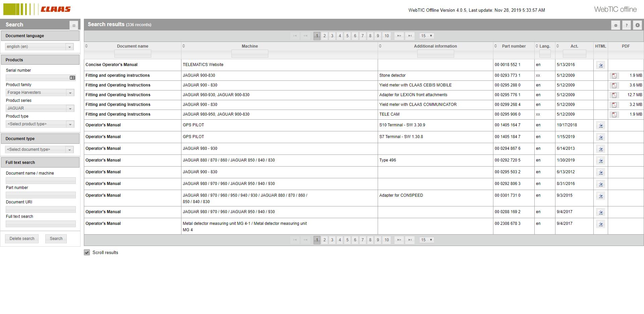Image resolution: width=644 pixels, height=314 pixels.
Task: Open settings with the gear icon
Action: (x=615, y=25)
